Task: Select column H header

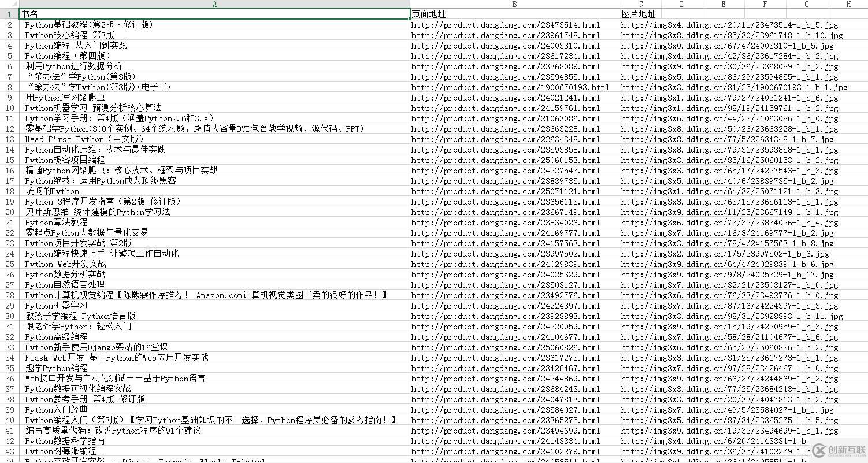Action: coord(848,4)
